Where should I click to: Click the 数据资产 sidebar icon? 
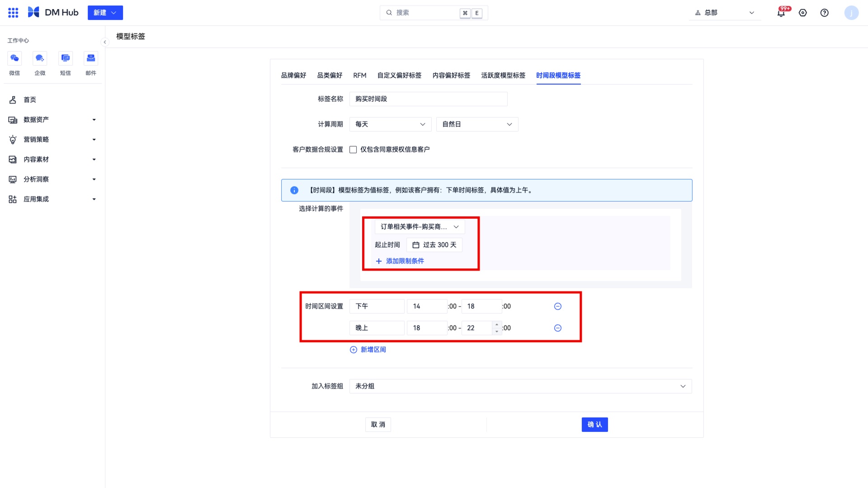(13, 120)
